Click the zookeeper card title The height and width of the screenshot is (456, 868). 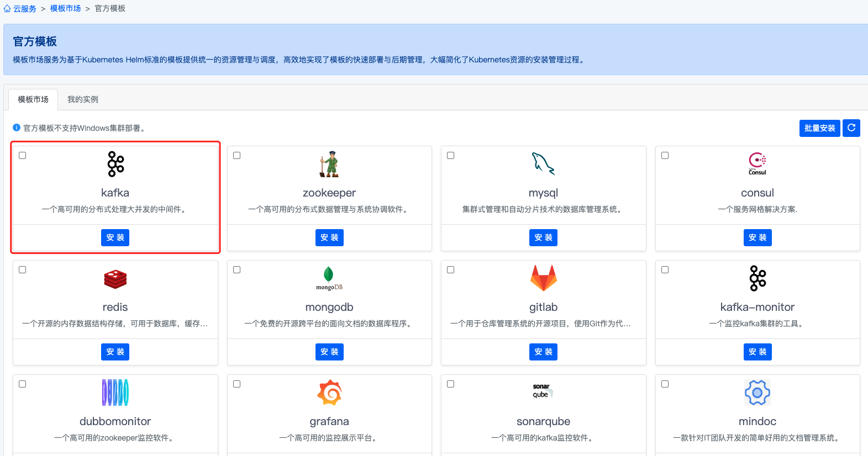point(329,193)
